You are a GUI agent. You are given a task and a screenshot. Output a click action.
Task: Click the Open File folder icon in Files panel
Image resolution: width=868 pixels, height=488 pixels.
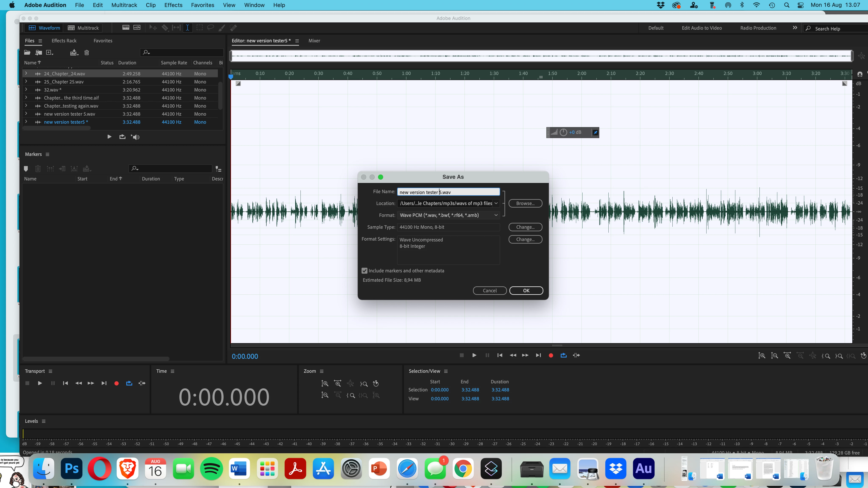pos(27,53)
